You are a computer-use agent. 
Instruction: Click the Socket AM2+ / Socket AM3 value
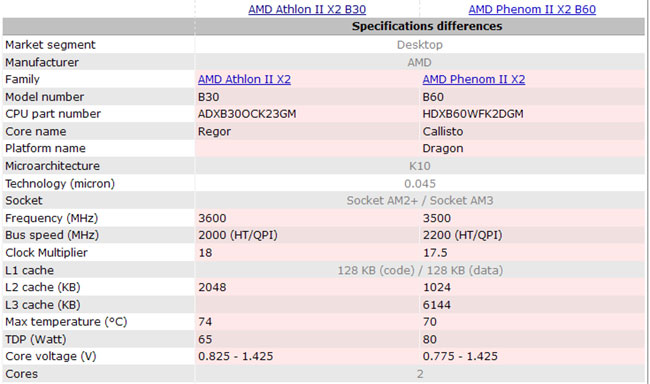(420, 201)
